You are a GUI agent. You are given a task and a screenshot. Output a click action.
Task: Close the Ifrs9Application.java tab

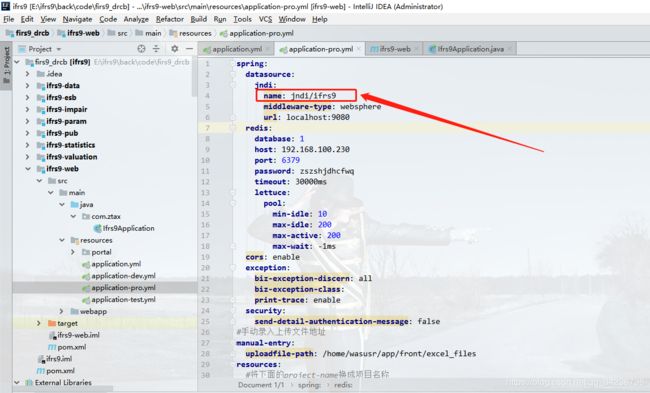[x=510, y=49]
